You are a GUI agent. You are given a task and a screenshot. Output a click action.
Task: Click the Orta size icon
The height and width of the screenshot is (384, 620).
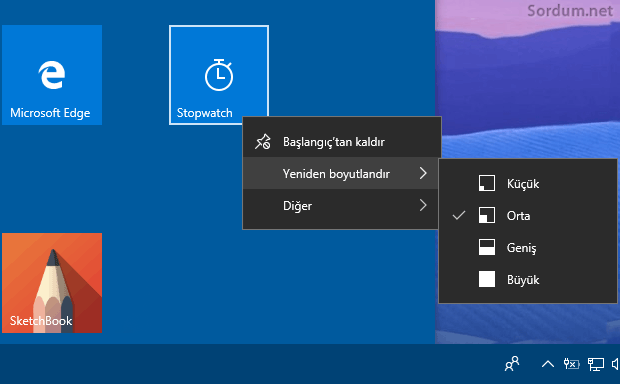(x=487, y=216)
